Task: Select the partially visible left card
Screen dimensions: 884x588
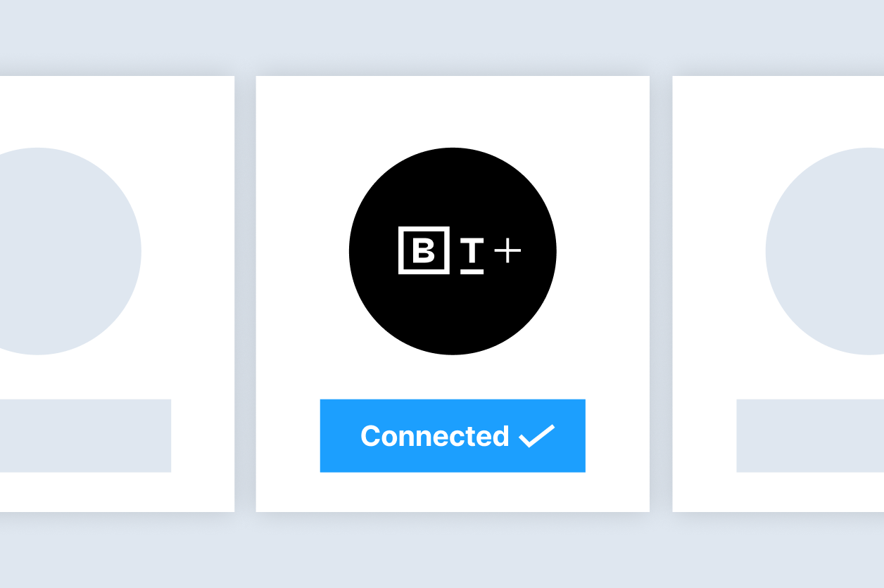Action: pos(117,294)
